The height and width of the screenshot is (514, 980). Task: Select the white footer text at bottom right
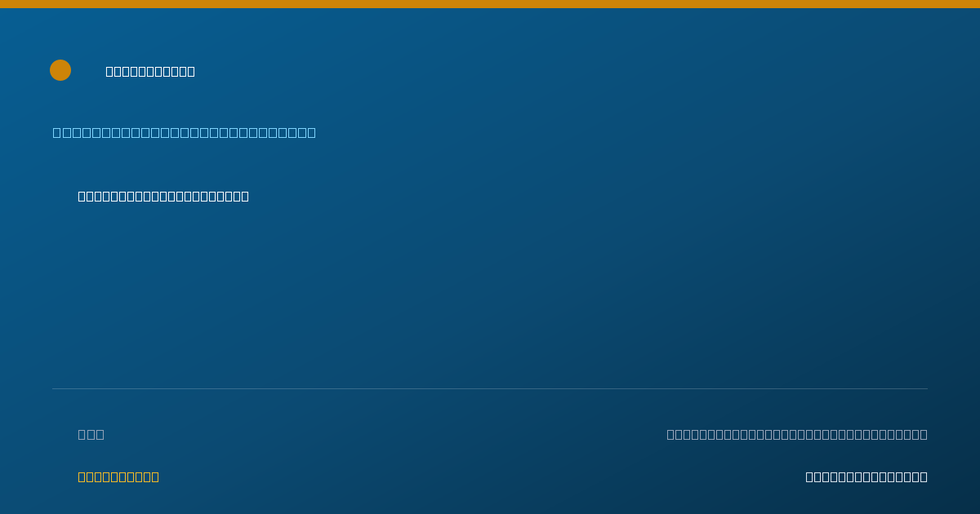coord(866,476)
